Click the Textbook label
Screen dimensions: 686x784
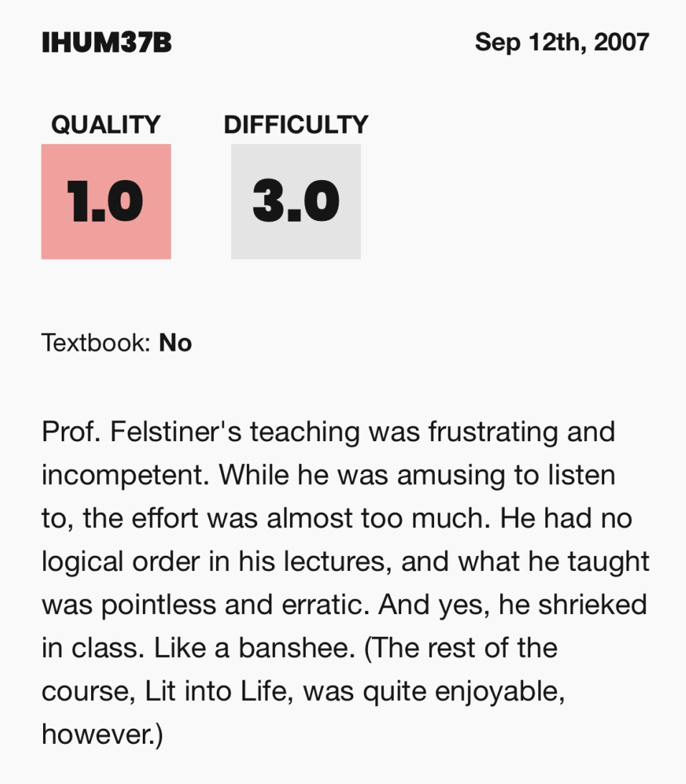(96, 343)
